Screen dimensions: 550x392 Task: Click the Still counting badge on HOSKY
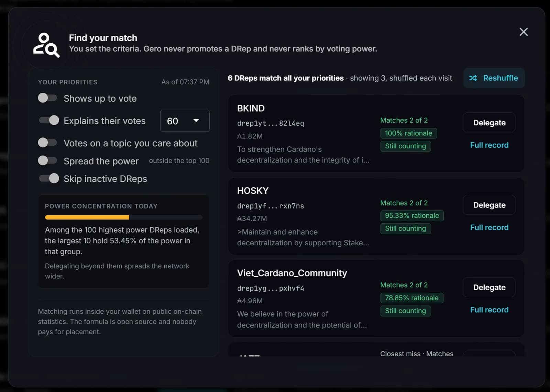click(405, 228)
